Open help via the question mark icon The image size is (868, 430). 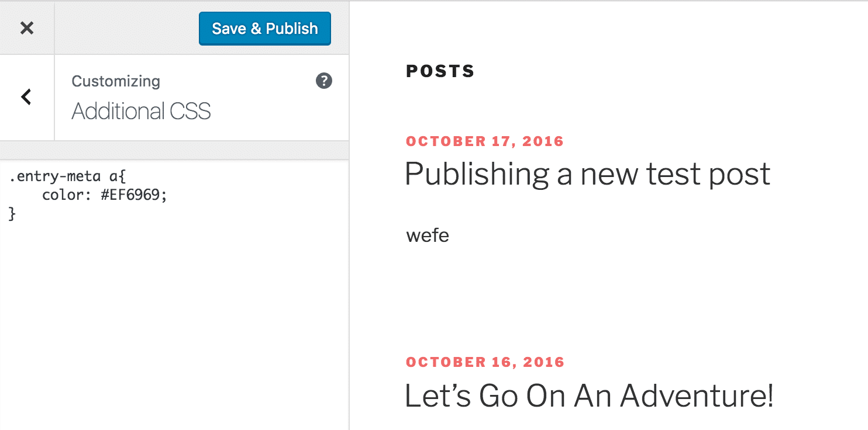coord(323,81)
